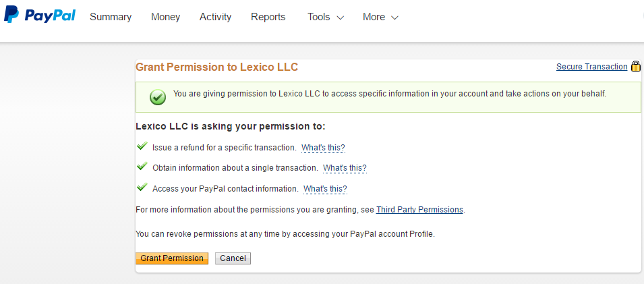Open the Secure Transaction link
This screenshot has width=644, height=284.
click(x=592, y=67)
